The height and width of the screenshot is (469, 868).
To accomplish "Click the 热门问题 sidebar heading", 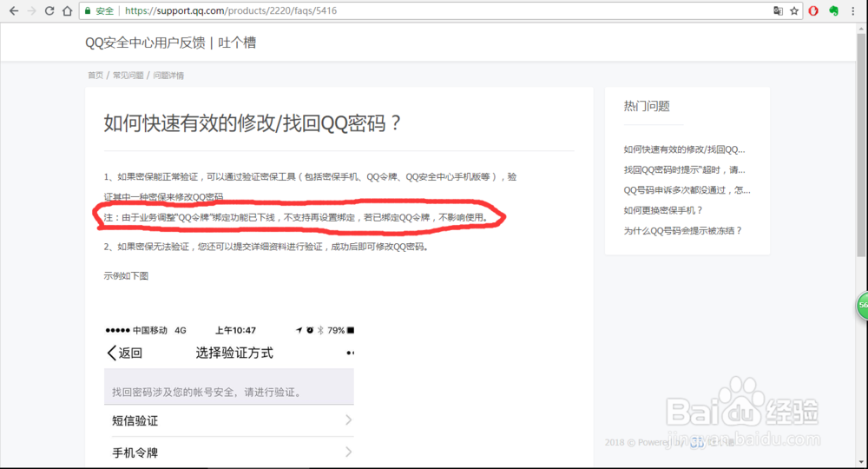I will point(647,106).
